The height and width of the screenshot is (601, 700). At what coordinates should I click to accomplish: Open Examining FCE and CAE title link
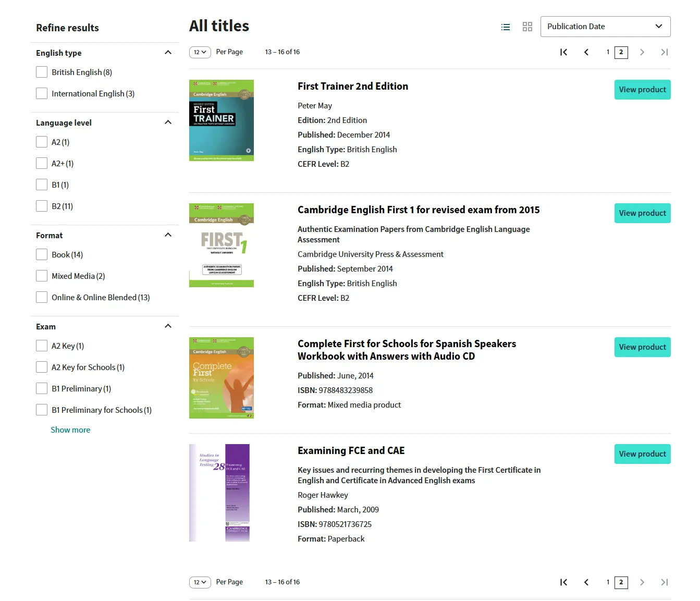tap(351, 451)
